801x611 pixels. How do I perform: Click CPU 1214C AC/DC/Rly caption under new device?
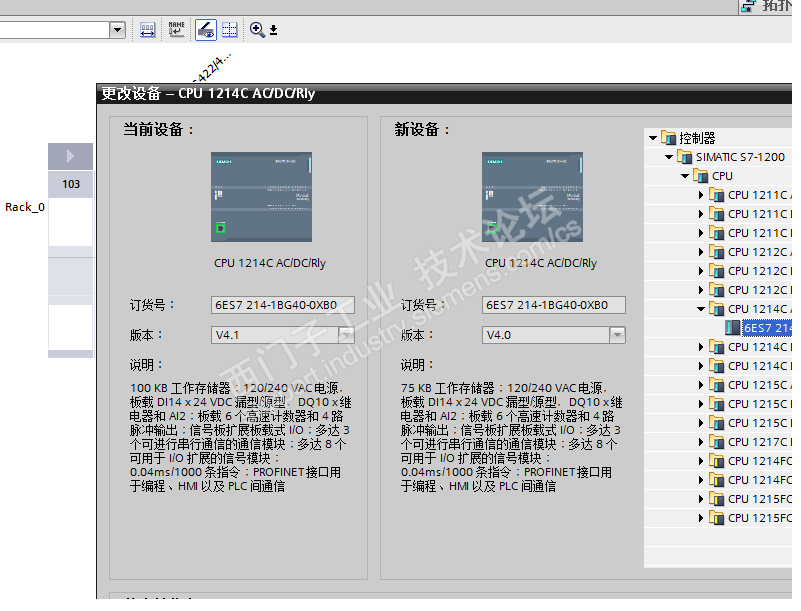540,263
